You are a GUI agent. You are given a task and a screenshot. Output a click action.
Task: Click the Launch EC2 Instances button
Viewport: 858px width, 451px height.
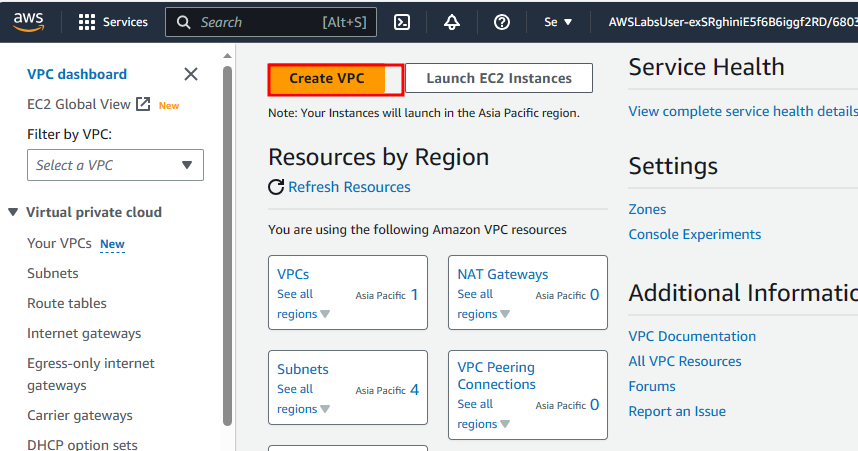[x=498, y=78]
